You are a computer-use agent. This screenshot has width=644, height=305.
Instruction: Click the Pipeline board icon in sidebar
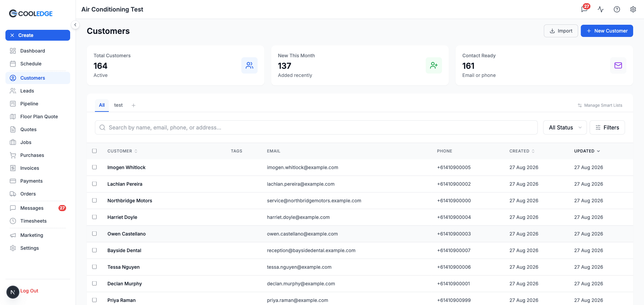pos(13,104)
